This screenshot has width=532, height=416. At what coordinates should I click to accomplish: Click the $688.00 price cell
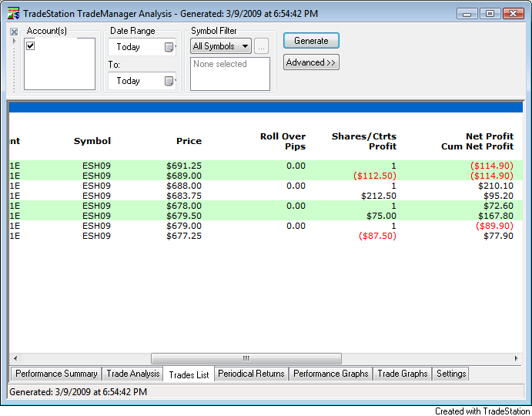(x=184, y=186)
